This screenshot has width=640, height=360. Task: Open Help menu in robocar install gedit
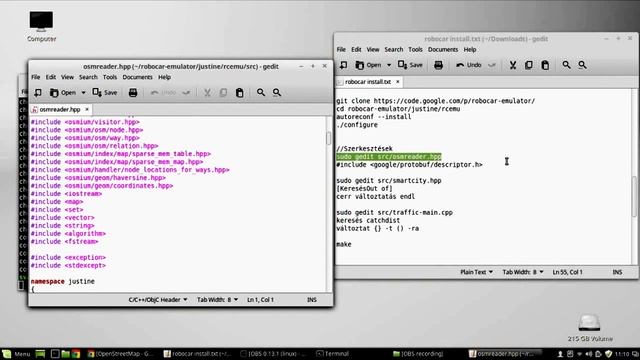[470, 49]
